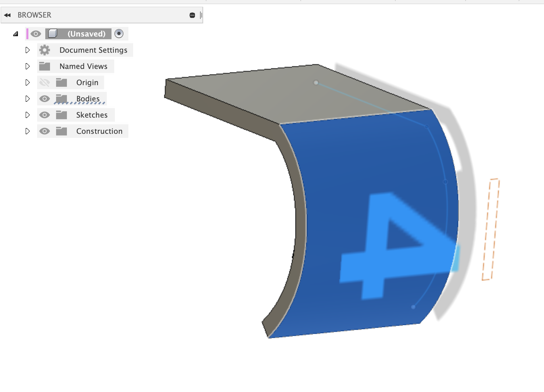544x392 pixels.
Task: Hide the Bodies folder via eye icon
Action: (x=45, y=99)
